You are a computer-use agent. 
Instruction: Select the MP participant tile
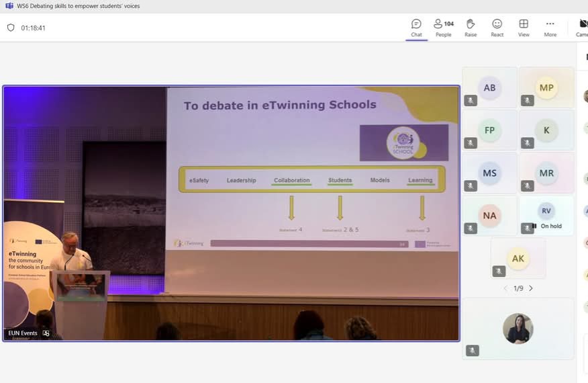(x=546, y=87)
